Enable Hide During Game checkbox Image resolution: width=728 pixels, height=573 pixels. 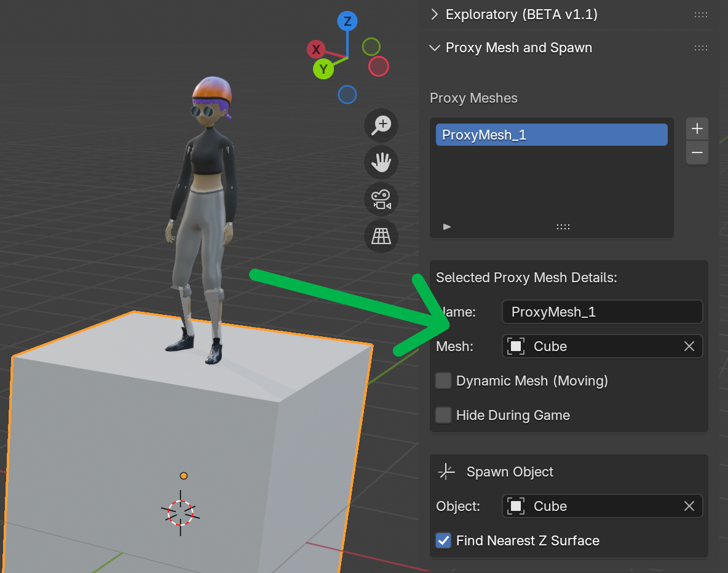pyautogui.click(x=443, y=416)
